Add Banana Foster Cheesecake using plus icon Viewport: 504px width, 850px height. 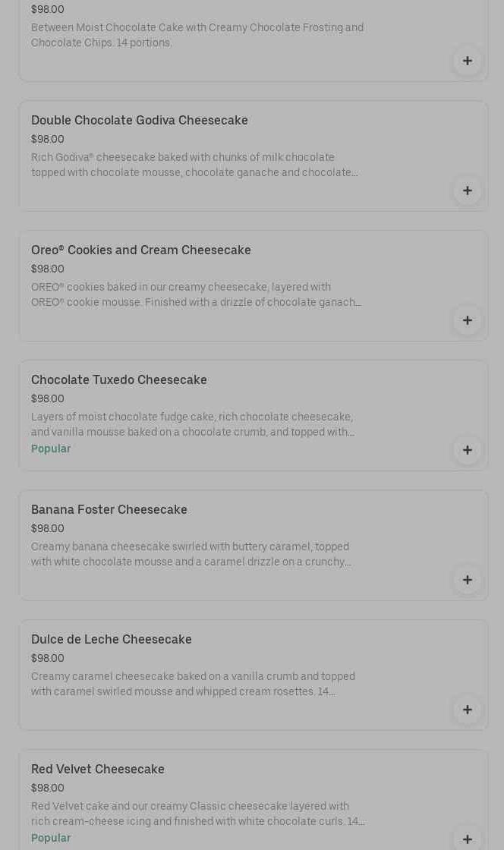467,580
